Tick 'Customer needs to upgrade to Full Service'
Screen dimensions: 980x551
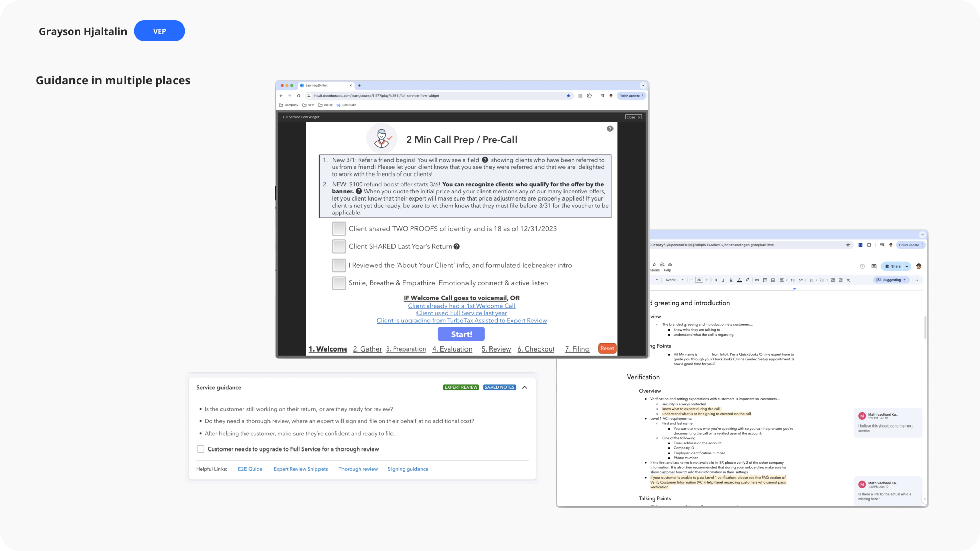pos(201,449)
